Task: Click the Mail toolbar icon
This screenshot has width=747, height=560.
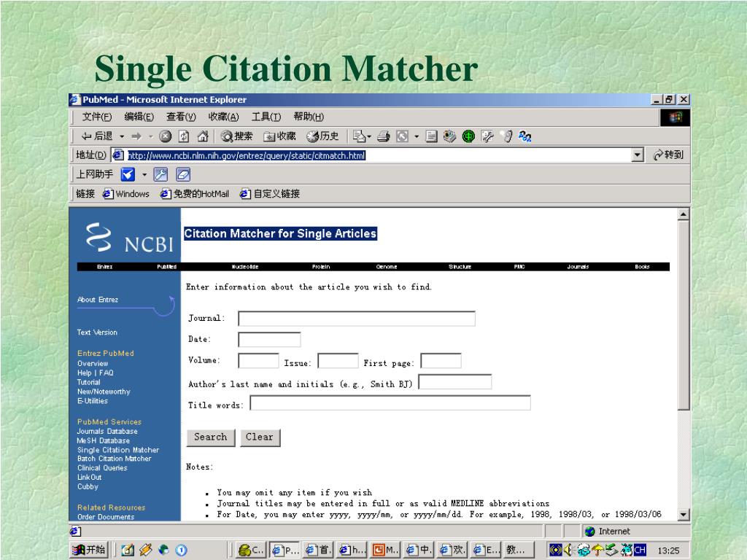Action: [358, 136]
